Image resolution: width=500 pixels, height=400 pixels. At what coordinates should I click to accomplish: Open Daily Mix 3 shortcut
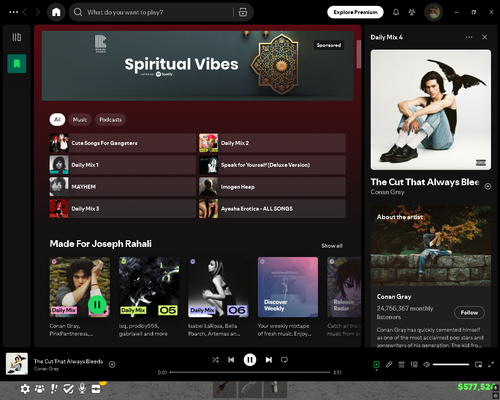pos(123,209)
